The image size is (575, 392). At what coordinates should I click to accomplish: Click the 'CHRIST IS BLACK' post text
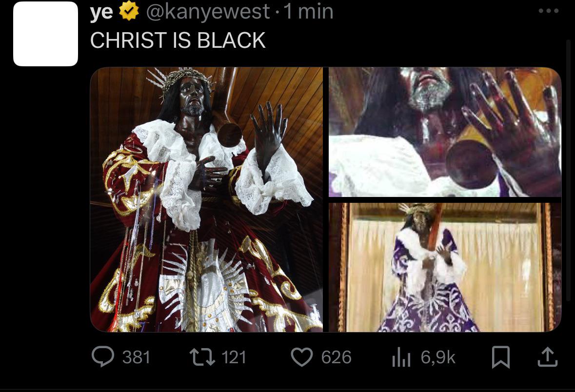click(178, 40)
